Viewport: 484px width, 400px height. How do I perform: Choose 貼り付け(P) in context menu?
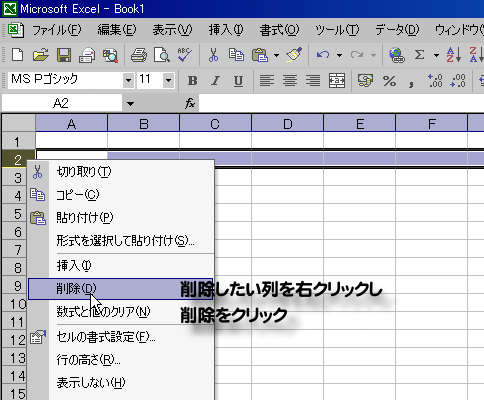(x=121, y=218)
